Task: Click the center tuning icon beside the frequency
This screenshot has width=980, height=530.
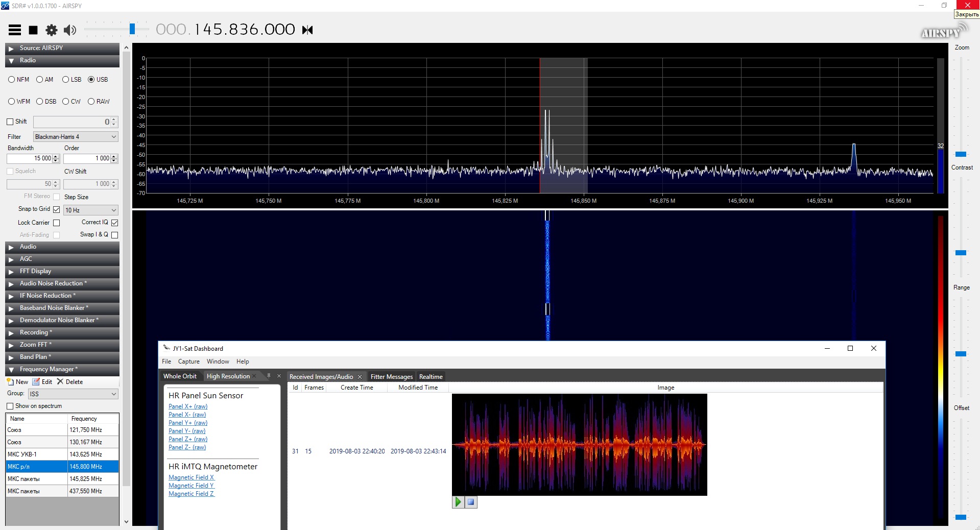Action: click(x=307, y=30)
